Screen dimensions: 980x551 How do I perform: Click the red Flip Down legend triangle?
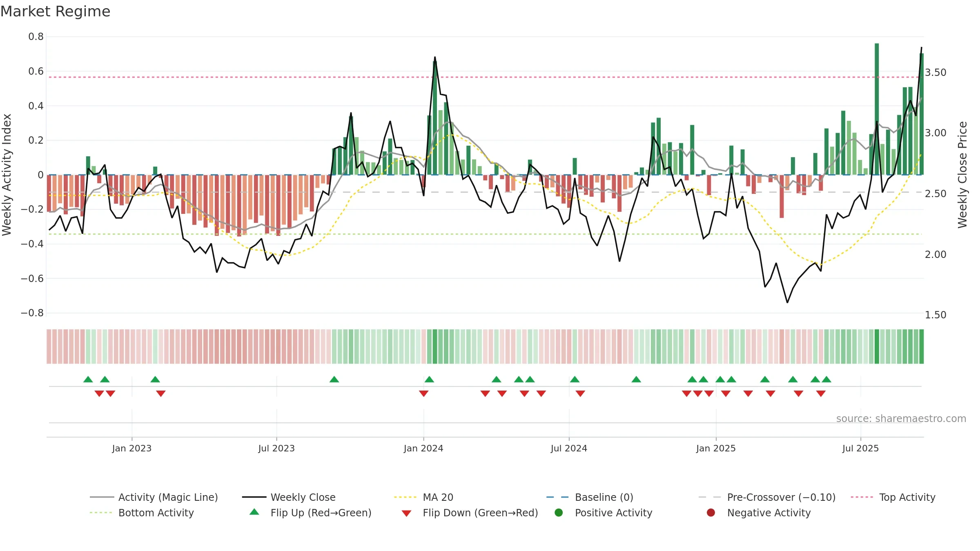click(406, 513)
